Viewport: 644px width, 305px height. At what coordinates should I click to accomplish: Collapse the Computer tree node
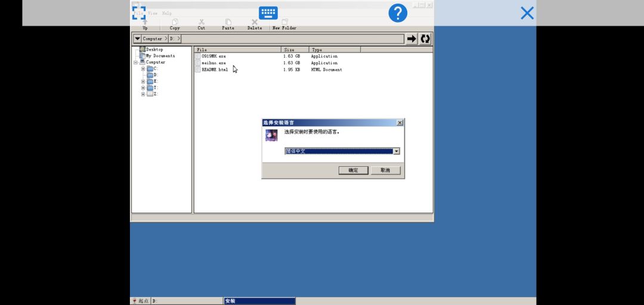pyautogui.click(x=135, y=63)
